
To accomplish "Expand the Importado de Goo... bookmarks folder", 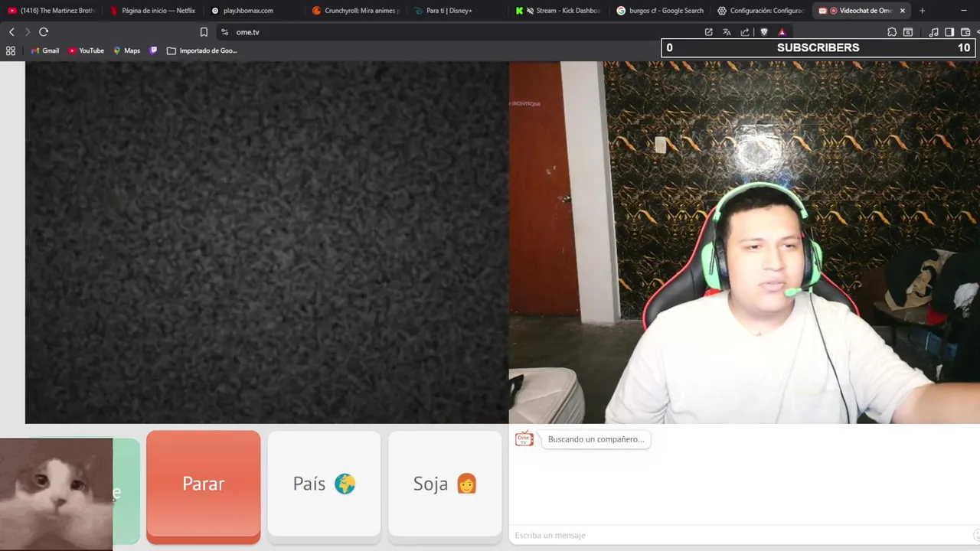I will pyautogui.click(x=202, y=51).
